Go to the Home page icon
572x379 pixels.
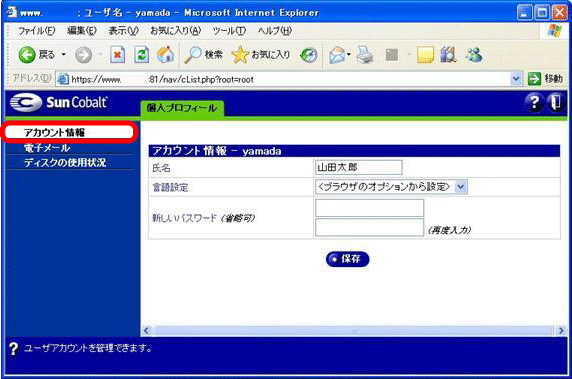(x=165, y=55)
